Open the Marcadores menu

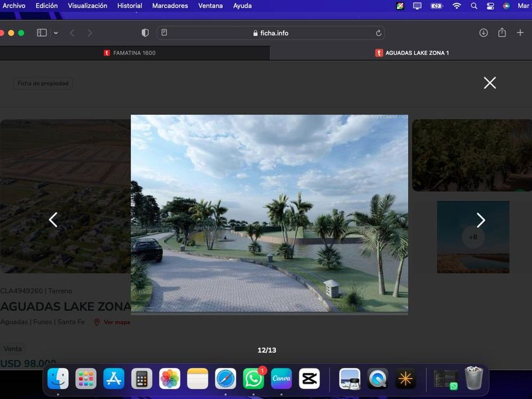point(170,6)
